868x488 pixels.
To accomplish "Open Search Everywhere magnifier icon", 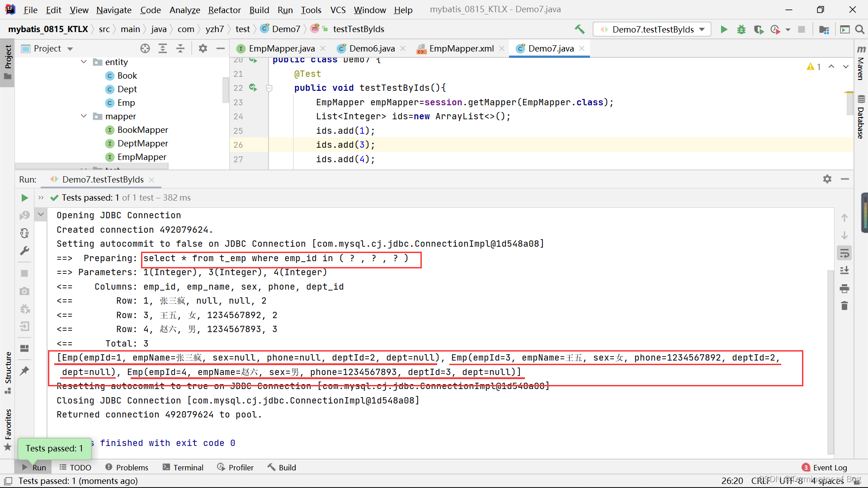I will click(860, 29).
